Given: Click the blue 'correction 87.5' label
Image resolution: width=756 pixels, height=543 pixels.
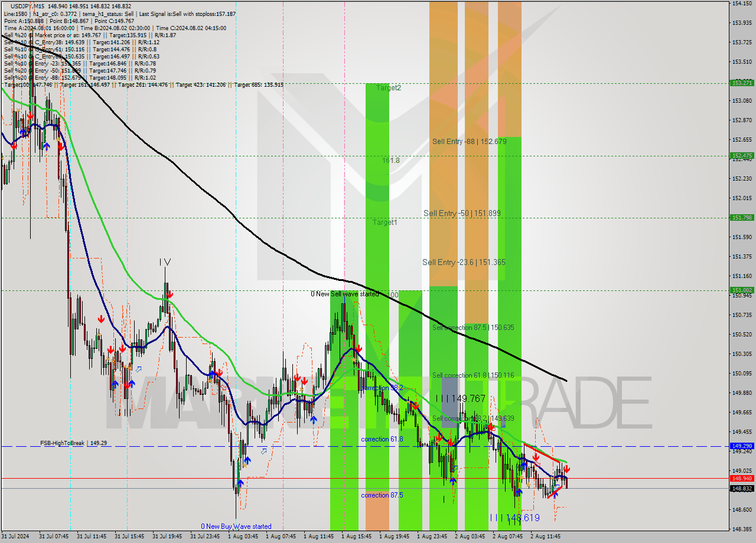Looking at the screenshot, I should click(382, 495).
